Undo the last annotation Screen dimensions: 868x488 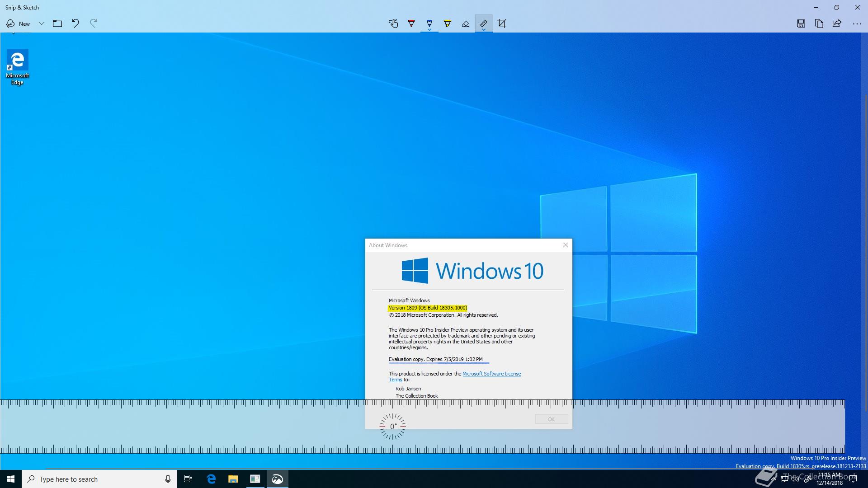[75, 23]
